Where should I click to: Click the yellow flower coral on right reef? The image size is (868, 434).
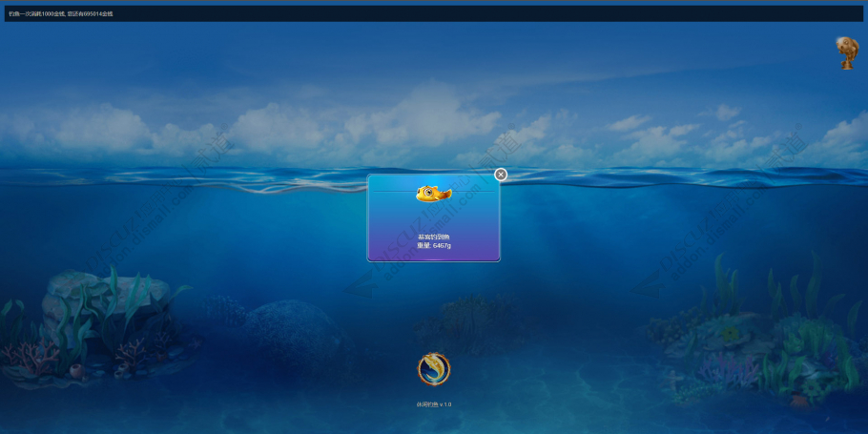click(x=730, y=333)
